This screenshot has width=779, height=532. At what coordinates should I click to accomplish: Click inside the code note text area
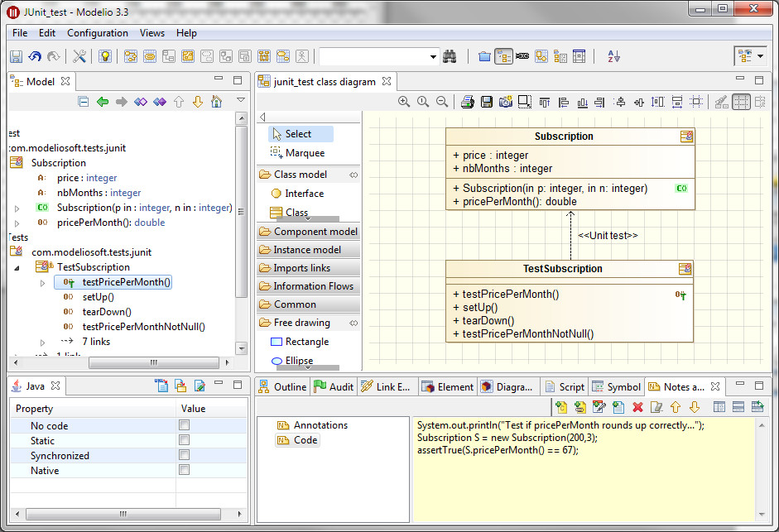pos(584,469)
